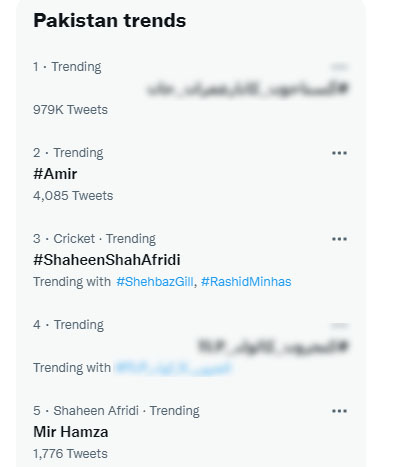Click the #RashidMinhas related hashtag
This screenshot has height=467, width=395.
tap(246, 282)
